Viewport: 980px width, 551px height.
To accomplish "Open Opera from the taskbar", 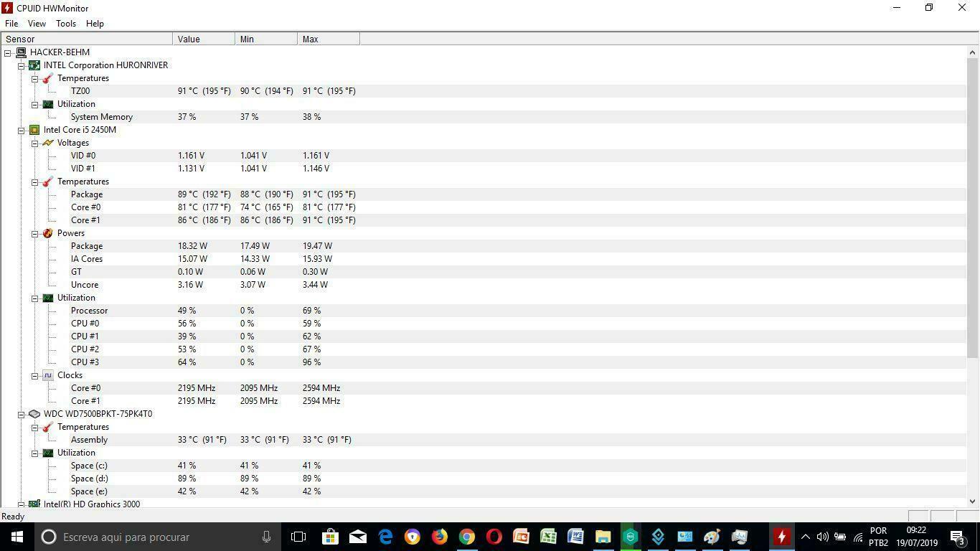I will coord(494,537).
